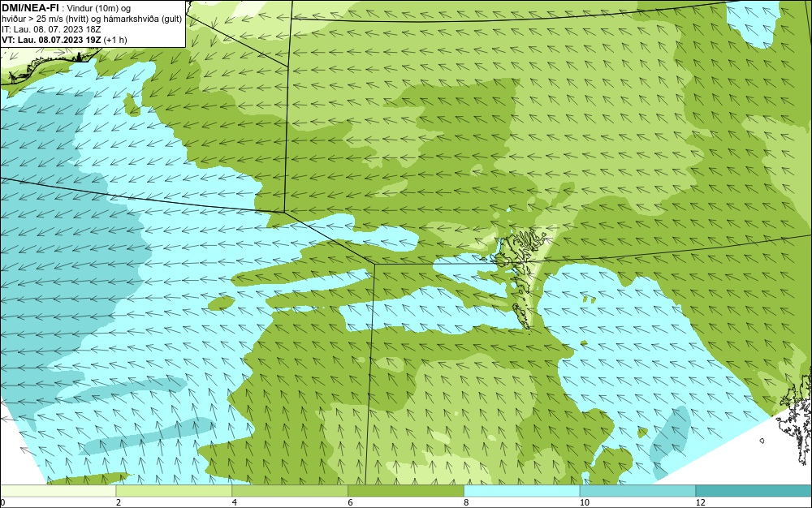Image resolution: width=812 pixels, height=508 pixels.
Task: Click the 6–8 m/s dark green legend swatch
Action: 406,491
